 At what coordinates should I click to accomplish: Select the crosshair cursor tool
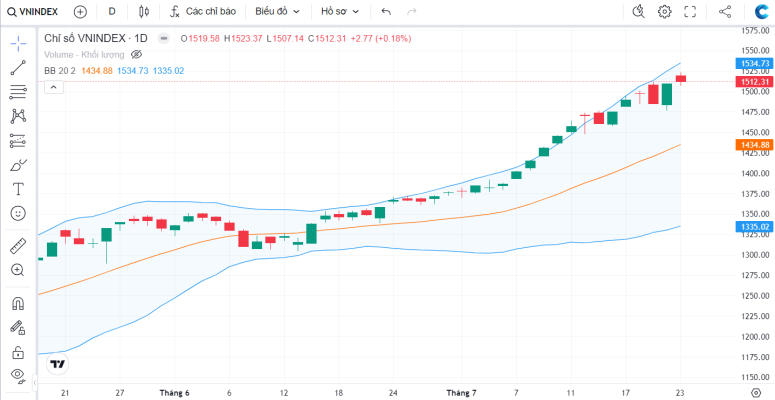18,44
